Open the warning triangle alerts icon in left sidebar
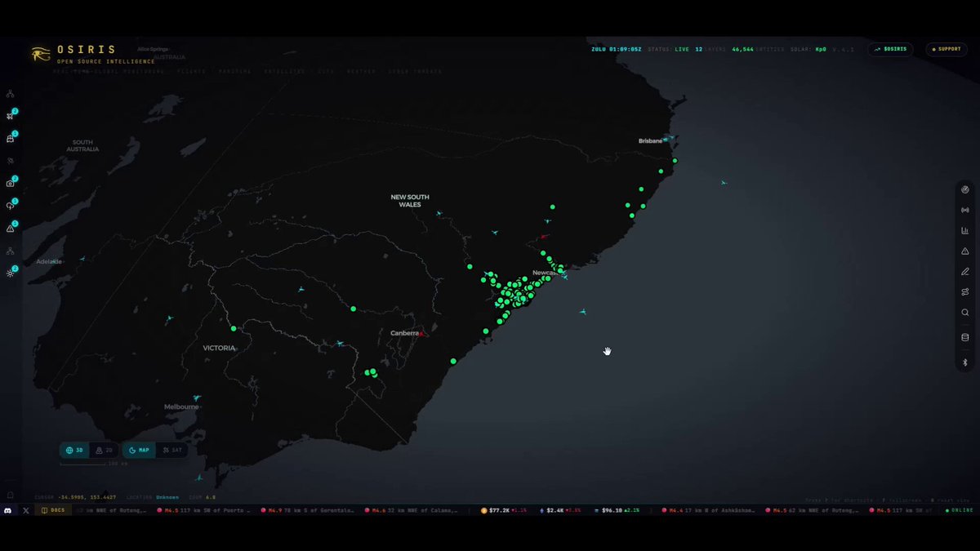 point(11,229)
